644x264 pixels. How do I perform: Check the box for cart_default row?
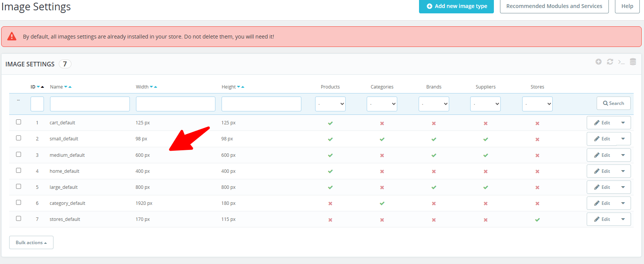[x=18, y=122]
